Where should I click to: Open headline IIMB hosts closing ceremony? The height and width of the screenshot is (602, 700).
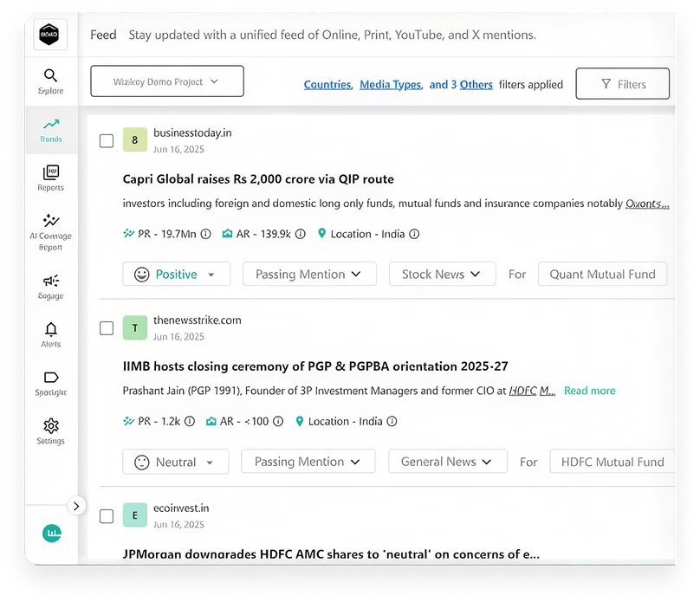click(315, 366)
